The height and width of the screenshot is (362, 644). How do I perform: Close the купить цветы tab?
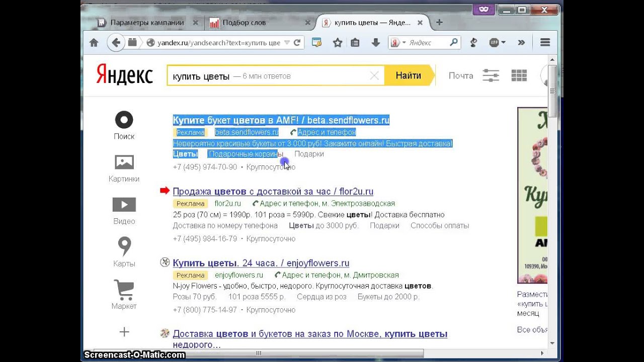[420, 23]
